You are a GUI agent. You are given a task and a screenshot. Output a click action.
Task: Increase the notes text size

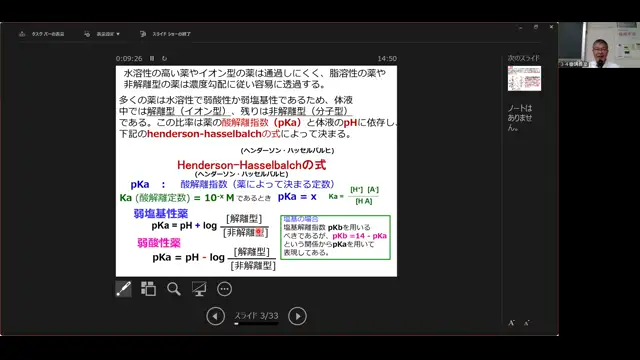pos(511,323)
